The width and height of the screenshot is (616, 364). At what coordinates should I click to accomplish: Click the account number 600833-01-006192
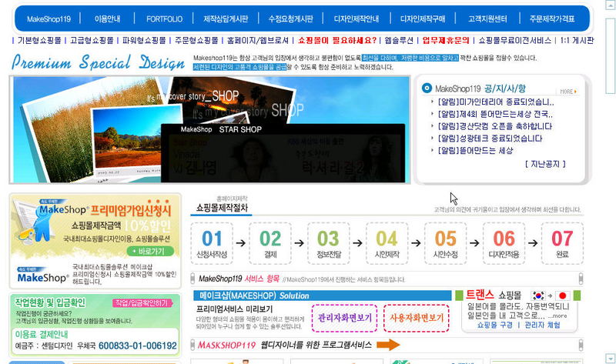138,346
